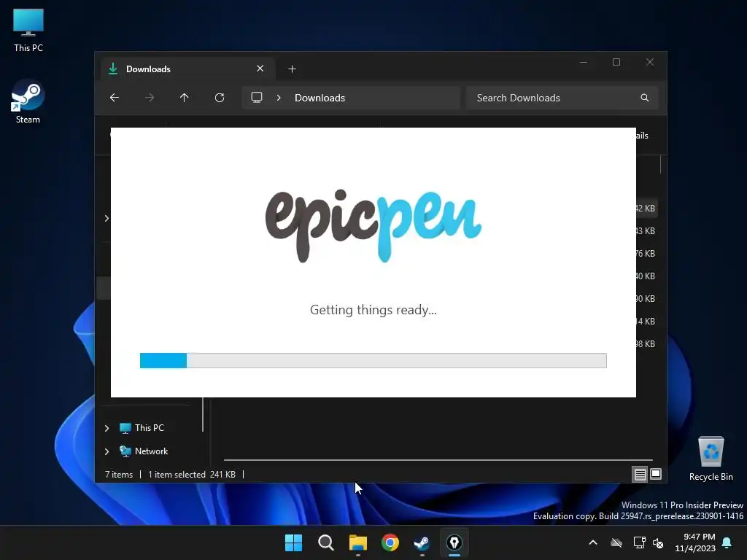This screenshot has height=560, width=747.
Task: Click '1 item selected 241 KB' status
Action: [x=192, y=474]
